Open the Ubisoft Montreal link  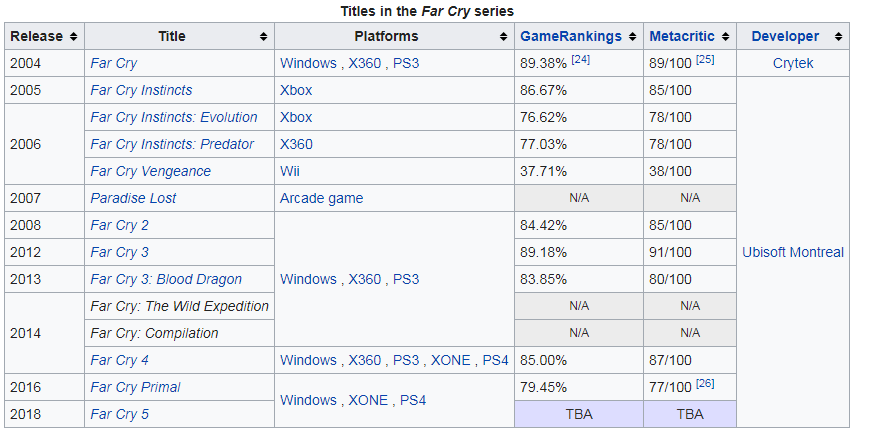[x=793, y=252]
